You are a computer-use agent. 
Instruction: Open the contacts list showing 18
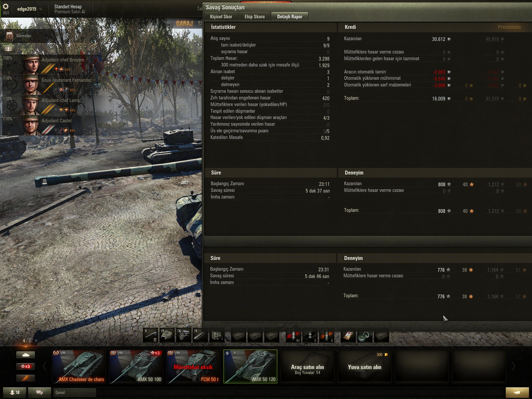(15, 392)
